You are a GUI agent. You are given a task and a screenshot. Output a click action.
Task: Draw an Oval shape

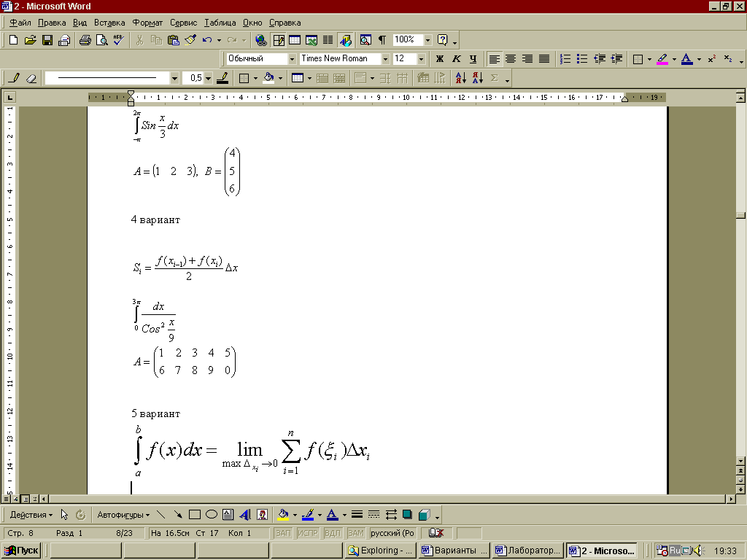pyautogui.click(x=212, y=515)
